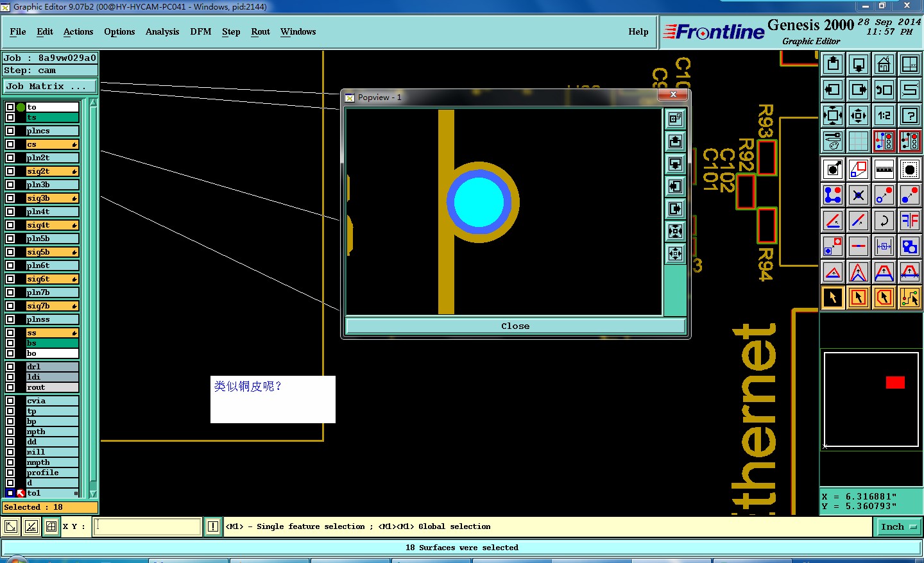Open the Options menu
The height and width of the screenshot is (563, 924).
(x=119, y=31)
